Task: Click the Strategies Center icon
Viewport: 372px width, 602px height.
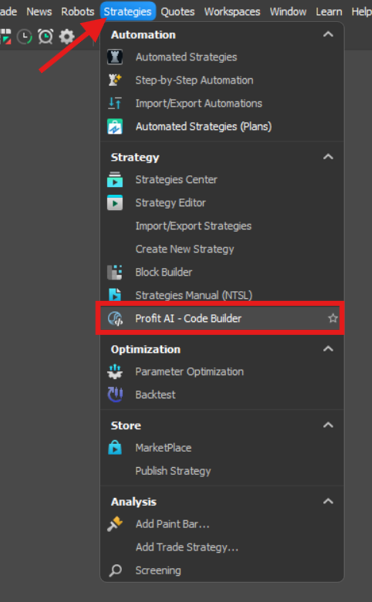Action: coord(115,180)
